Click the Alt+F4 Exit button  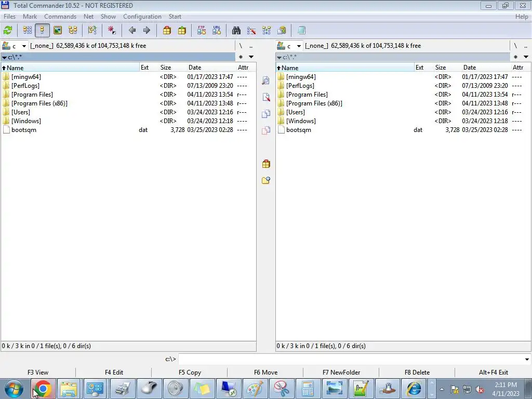click(494, 372)
